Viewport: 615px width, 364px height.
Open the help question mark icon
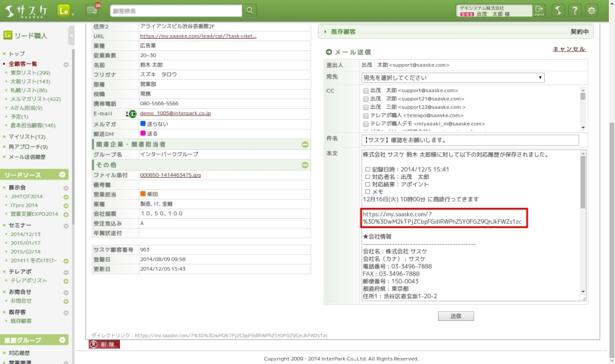pos(573,10)
